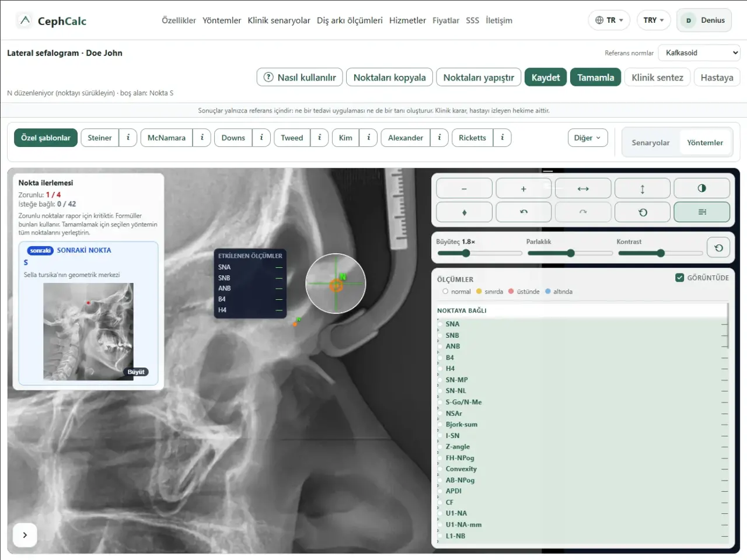Open the TRY currency dropdown
The image size is (747, 560).
[x=654, y=20]
